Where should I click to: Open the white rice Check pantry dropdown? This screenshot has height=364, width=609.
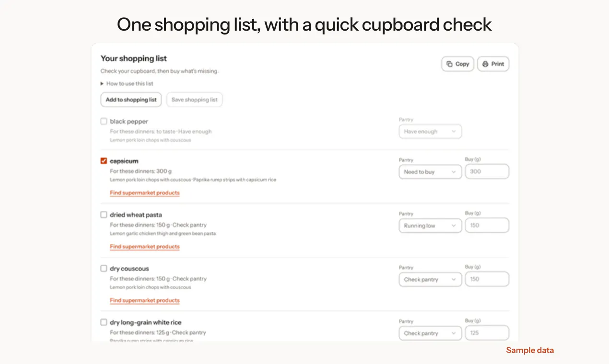click(x=430, y=333)
